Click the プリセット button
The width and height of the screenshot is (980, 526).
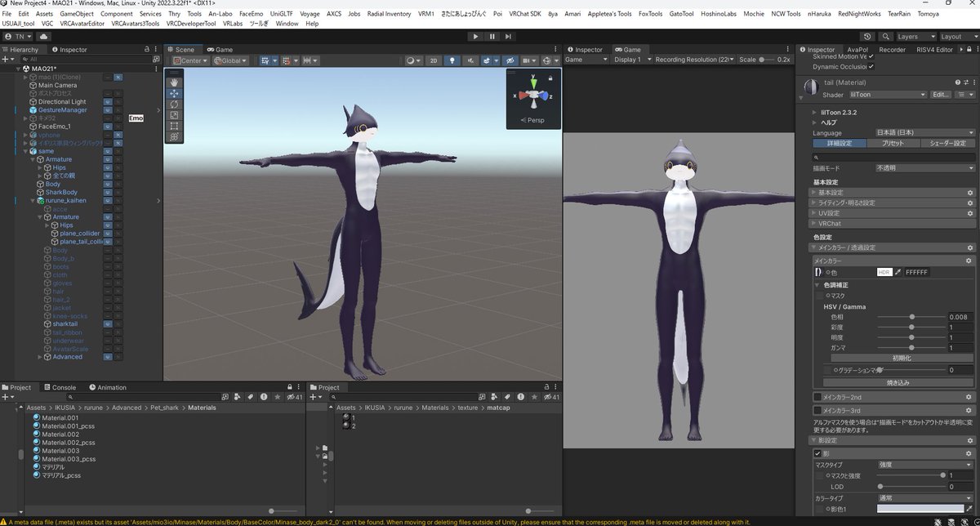coord(893,143)
